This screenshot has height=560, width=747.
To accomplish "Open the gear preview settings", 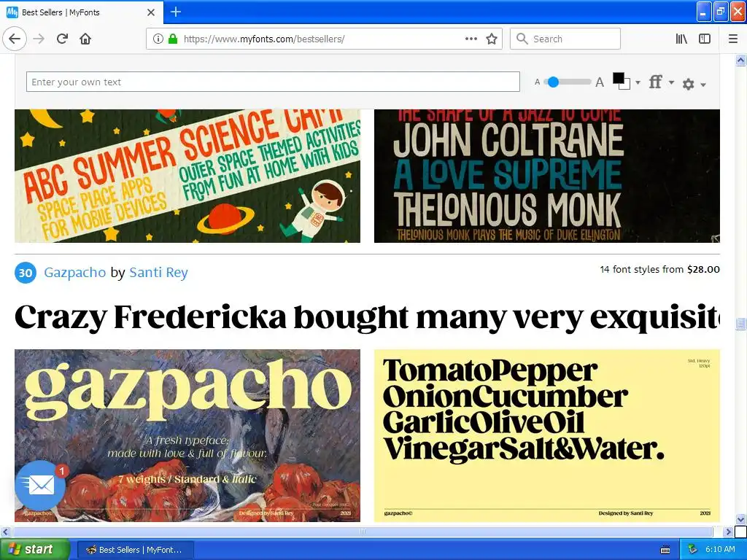I will pyautogui.click(x=688, y=85).
